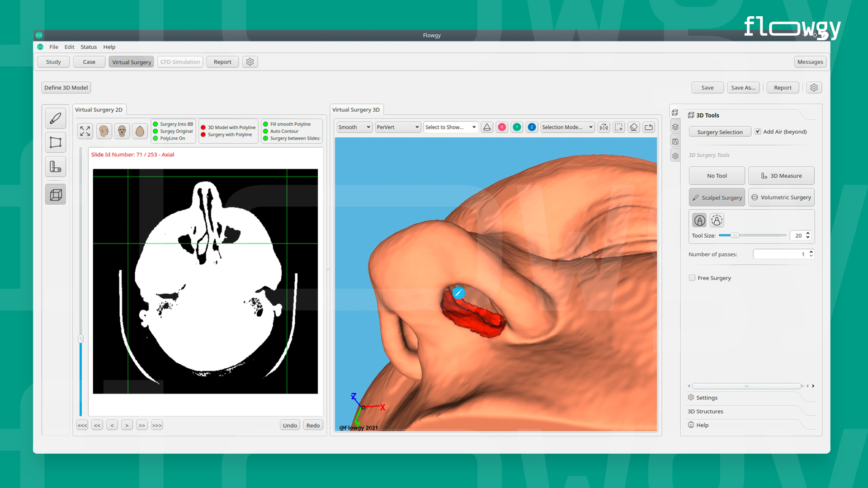This screenshot has height=488, width=868.
Task: Click the red X axis view button in 3D toolbar
Action: [x=502, y=127]
